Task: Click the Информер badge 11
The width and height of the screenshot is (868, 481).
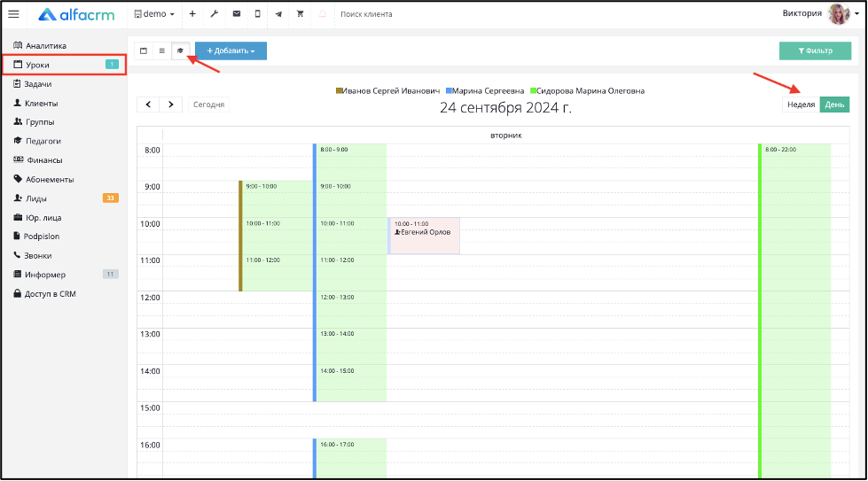Action: point(111,275)
